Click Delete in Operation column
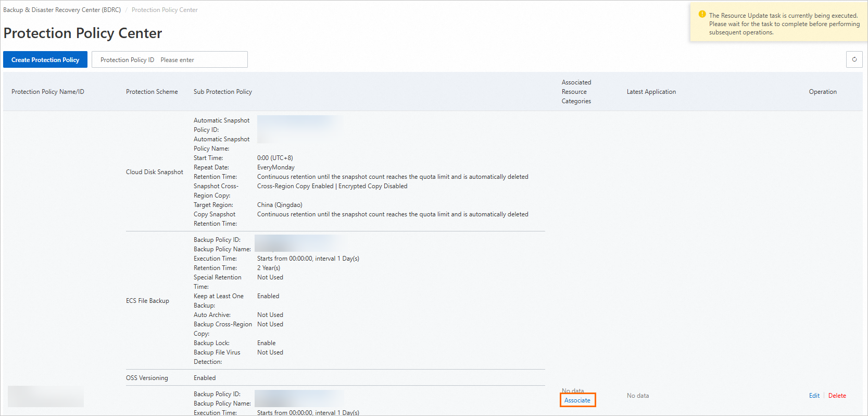This screenshot has height=416, width=868. 837,396
